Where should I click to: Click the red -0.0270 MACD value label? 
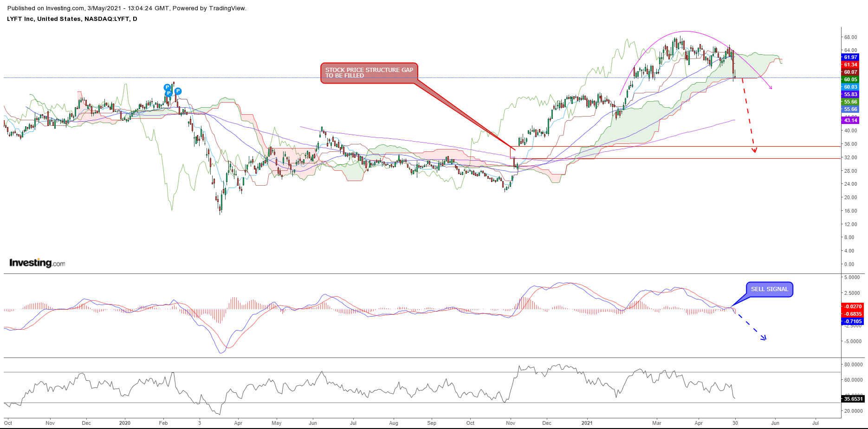point(852,306)
